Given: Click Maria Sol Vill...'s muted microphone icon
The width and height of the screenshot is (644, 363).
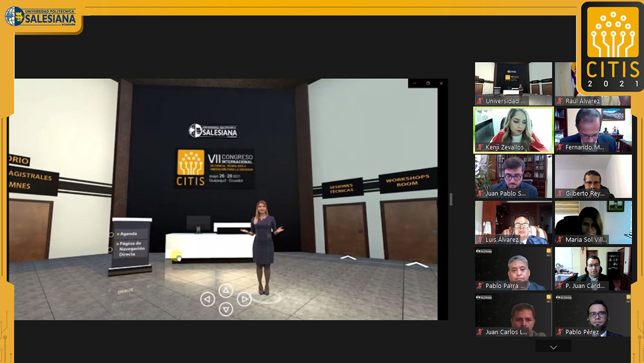Looking at the screenshot, I should (560, 240).
